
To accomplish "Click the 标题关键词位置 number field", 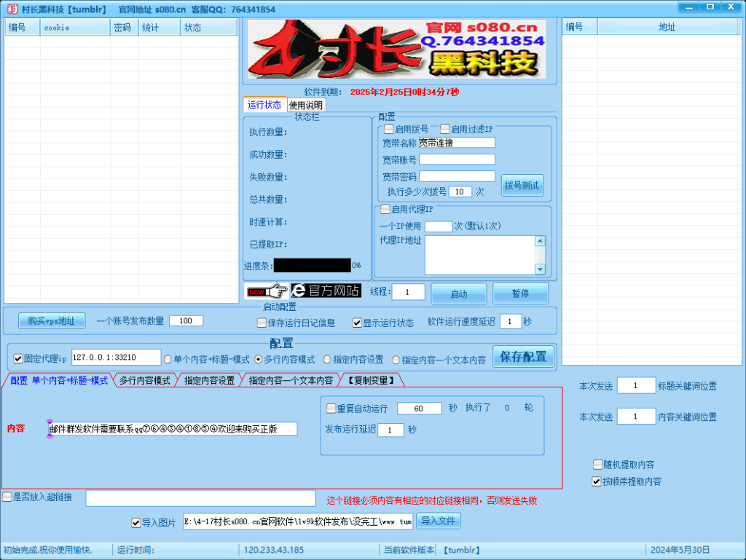I will [x=636, y=385].
